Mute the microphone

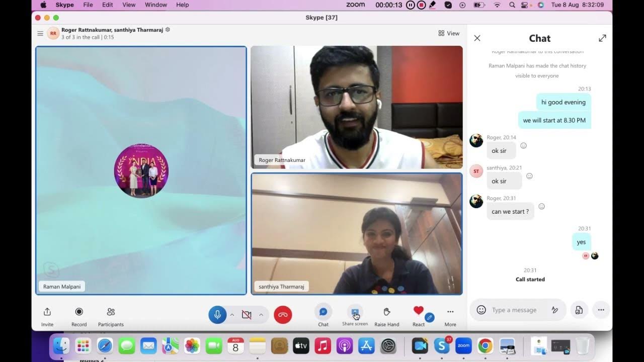pos(217,315)
